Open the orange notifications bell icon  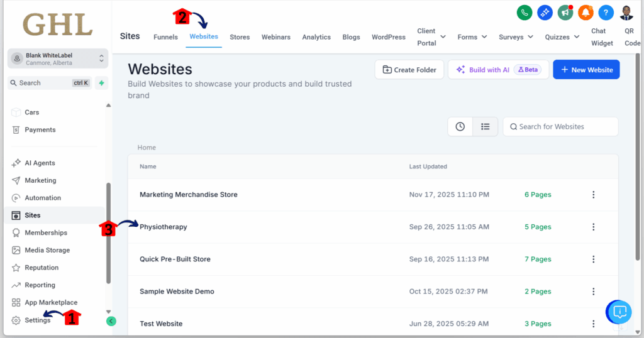click(x=586, y=12)
